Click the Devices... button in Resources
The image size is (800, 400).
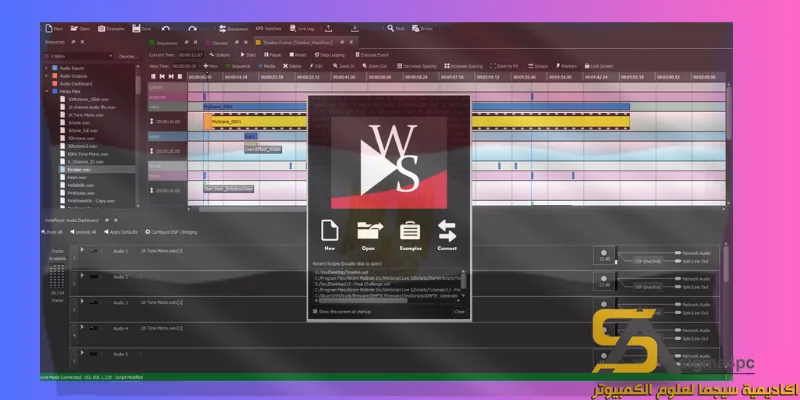pyautogui.click(x=128, y=56)
